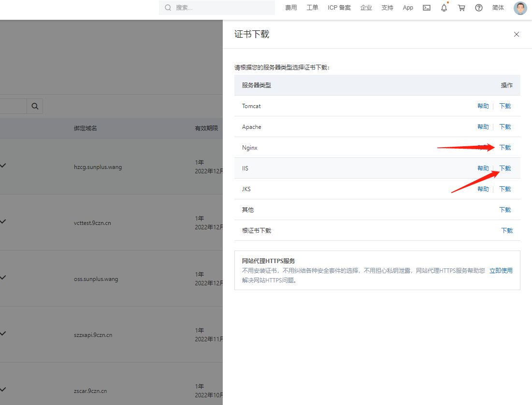Screen dimensions: 532x405
Task: Switch language via 简体
Action: tap(498, 7)
